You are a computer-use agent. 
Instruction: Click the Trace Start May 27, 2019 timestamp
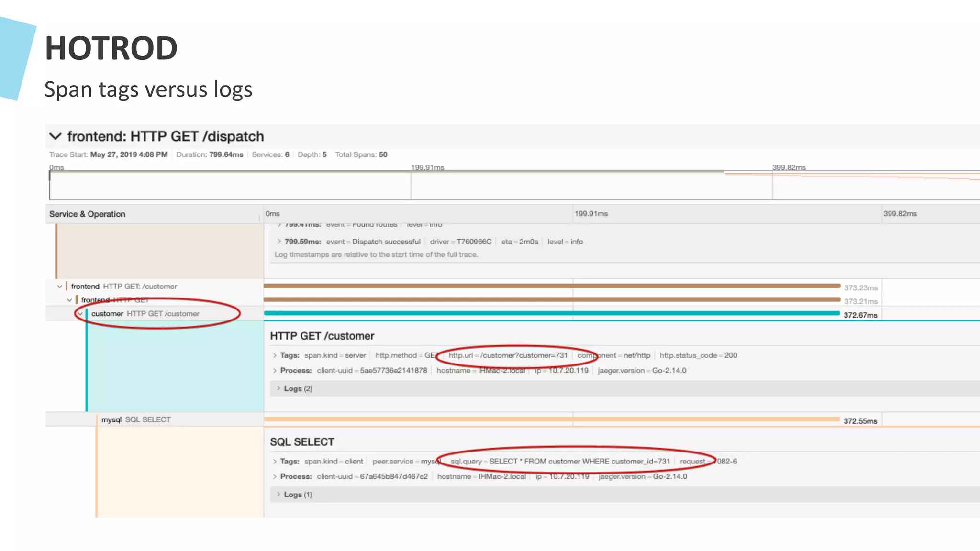108,155
